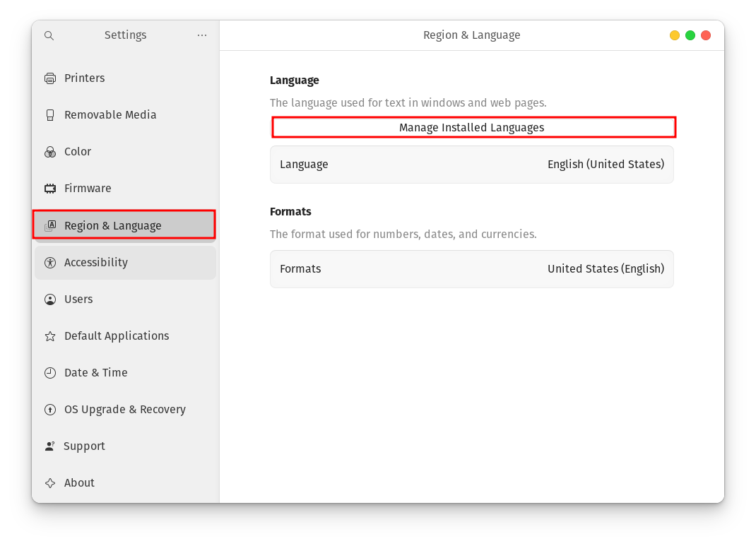Click the search magnifier icon in Settings
This screenshot has height=546, width=756.
[x=49, y=35]
